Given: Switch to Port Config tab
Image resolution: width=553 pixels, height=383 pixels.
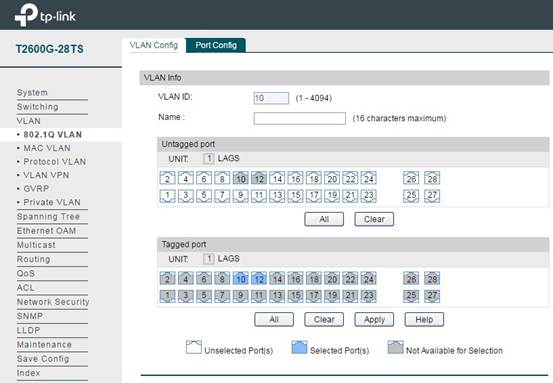Looking at the screenshot, I should tap(216, 45).
